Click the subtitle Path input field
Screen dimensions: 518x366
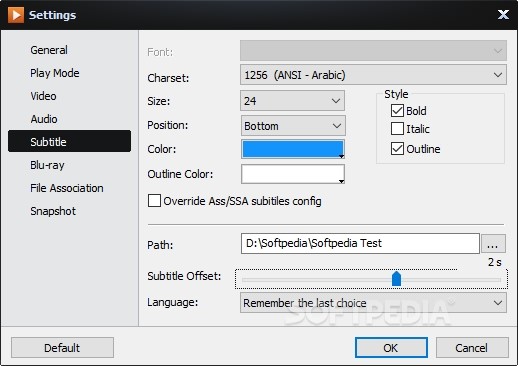click(360, 243)
